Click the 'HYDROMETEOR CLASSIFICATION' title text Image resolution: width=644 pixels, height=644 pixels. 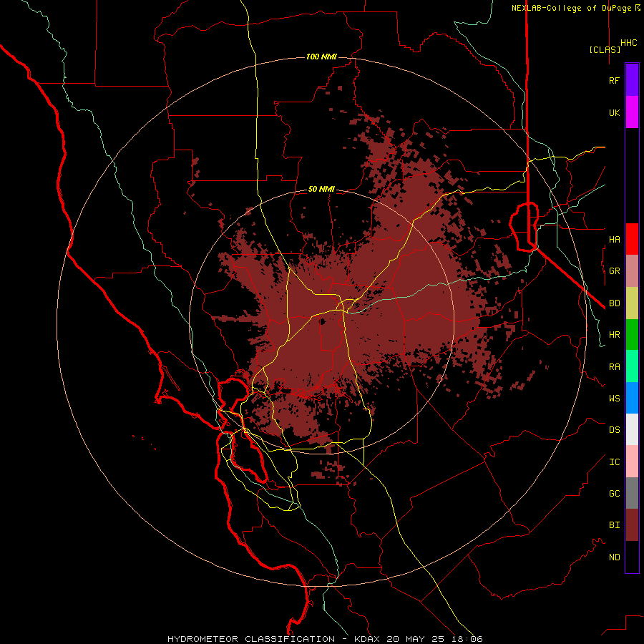coord(251,639)
